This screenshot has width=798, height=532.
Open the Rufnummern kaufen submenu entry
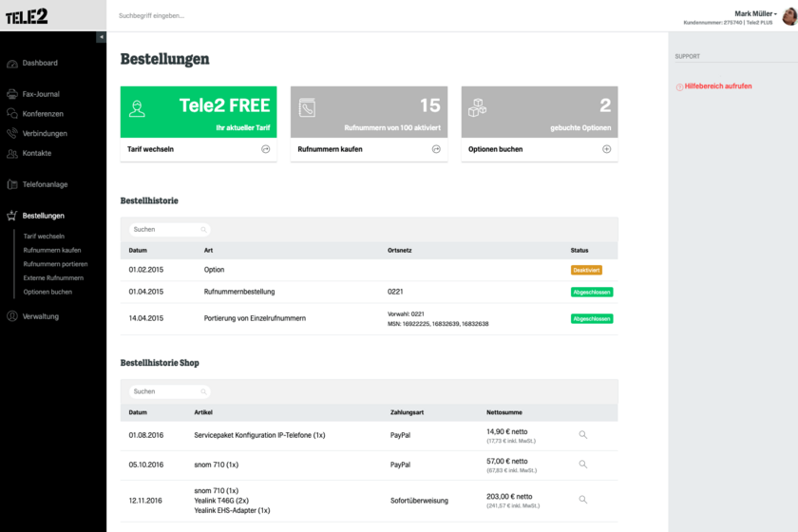click(x=52, y=250)
